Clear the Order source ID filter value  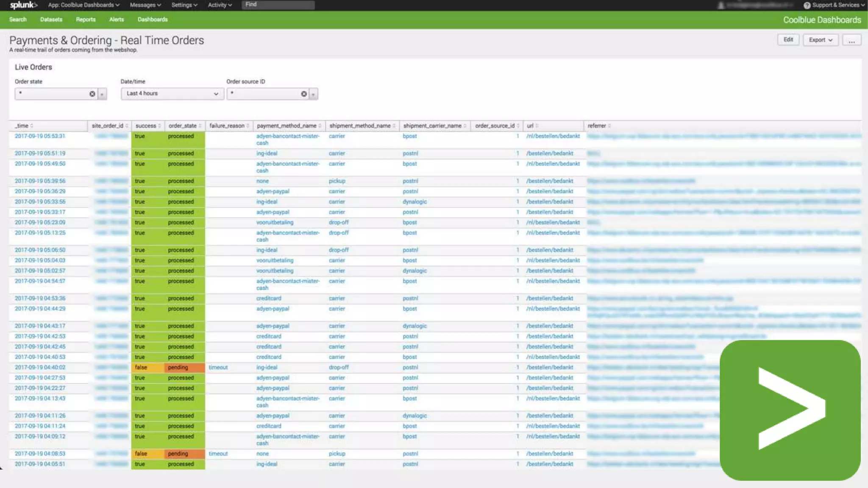pos(304,94)
